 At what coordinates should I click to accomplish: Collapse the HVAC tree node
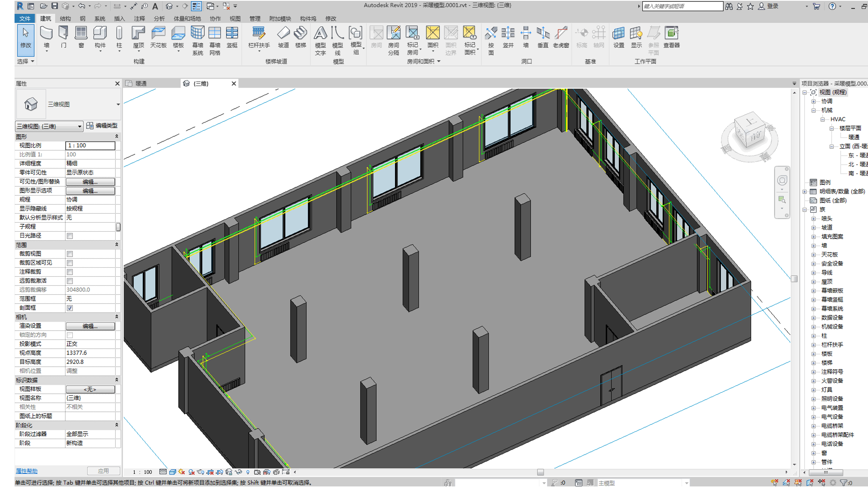tap(822, 119)
